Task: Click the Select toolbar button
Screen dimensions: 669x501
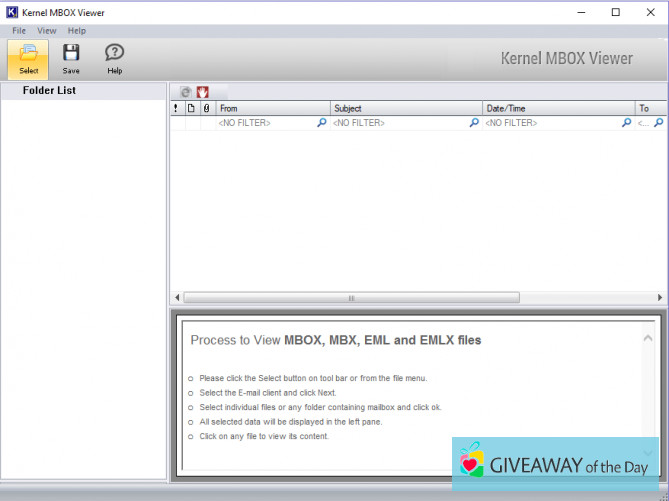Action: (28, 59)
